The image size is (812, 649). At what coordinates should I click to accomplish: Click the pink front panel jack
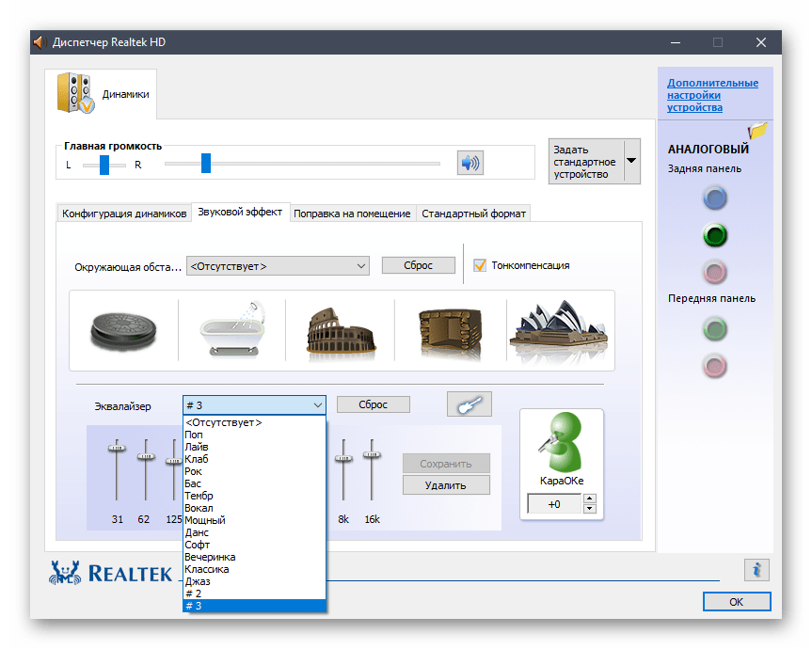(x=715, y=365)
